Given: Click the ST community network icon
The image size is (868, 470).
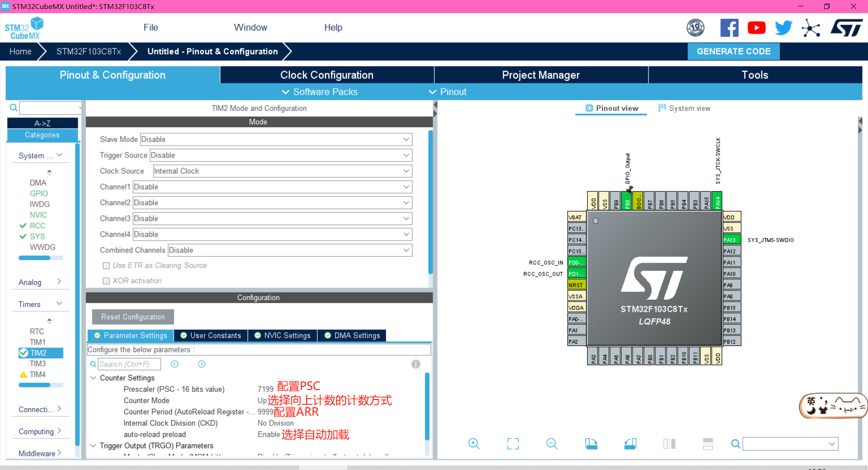Looking at the screenshot, I should click(x=811, y=28).
